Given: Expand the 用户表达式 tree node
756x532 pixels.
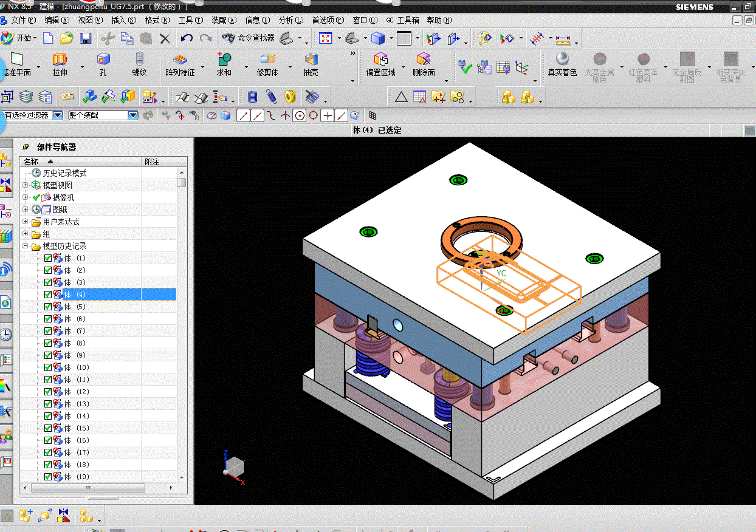Looking at the screenshot, I should [26, 222].
